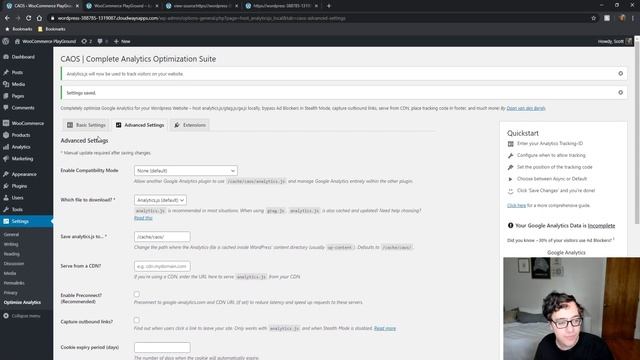Open Which file to download dropdown
This screenshot has height=360, width=640.
click(x=160, y=200)
